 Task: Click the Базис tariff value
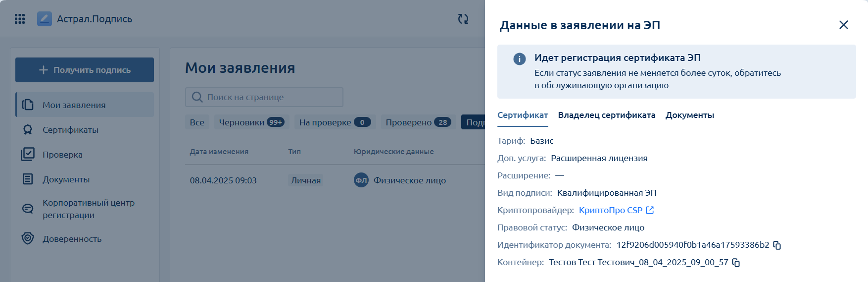(x=542, y=141)
